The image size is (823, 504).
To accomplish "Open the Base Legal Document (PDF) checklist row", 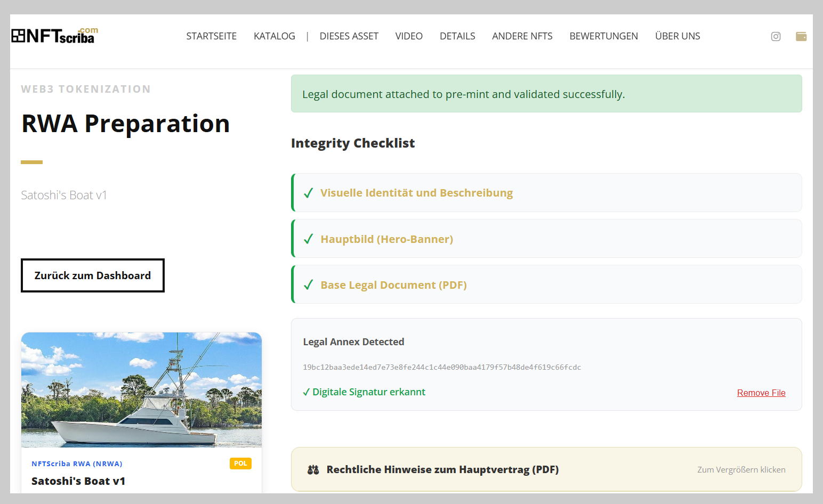I will [x=546, y=284].
